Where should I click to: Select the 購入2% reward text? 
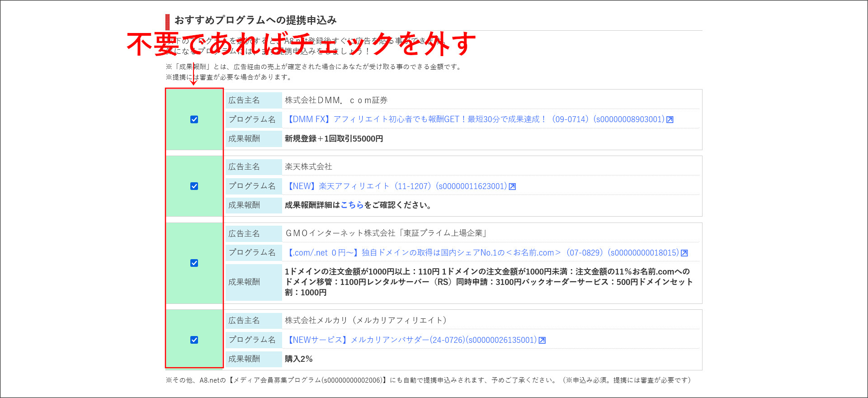pos(298,359)
